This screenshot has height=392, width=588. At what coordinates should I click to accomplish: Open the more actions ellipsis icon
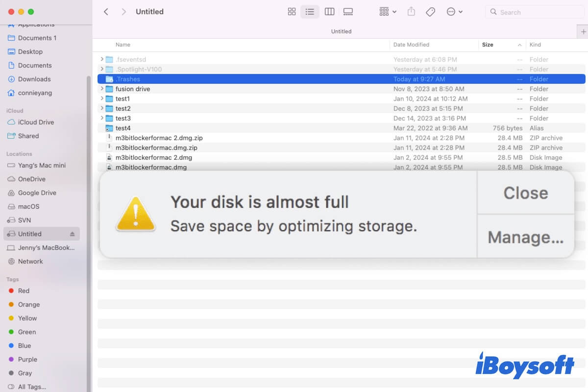click(451, 11)
